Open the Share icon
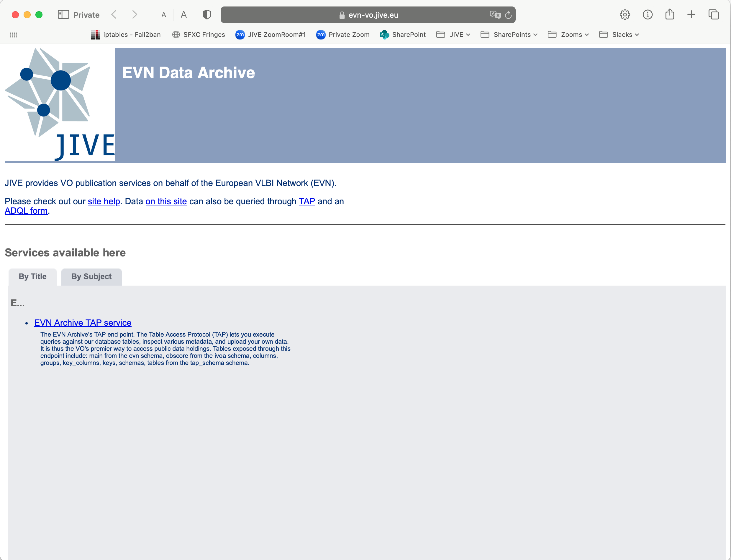 [x=669, y=14]
